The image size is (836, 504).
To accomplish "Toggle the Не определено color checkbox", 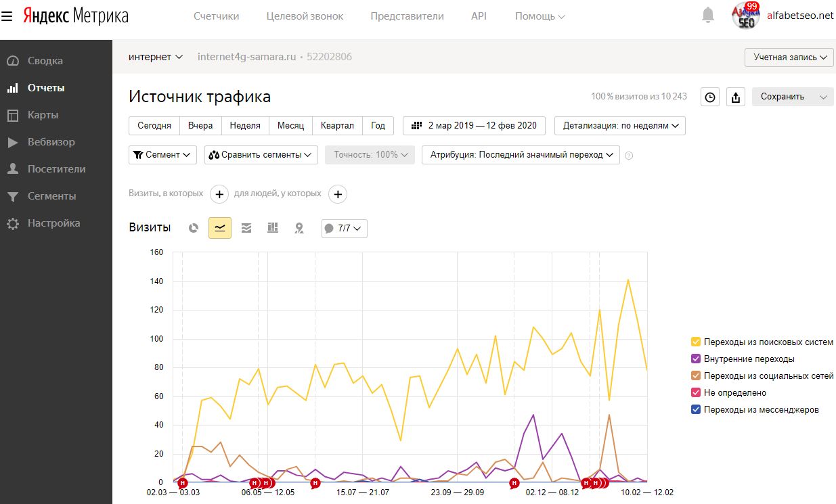I will pos(695,392).
